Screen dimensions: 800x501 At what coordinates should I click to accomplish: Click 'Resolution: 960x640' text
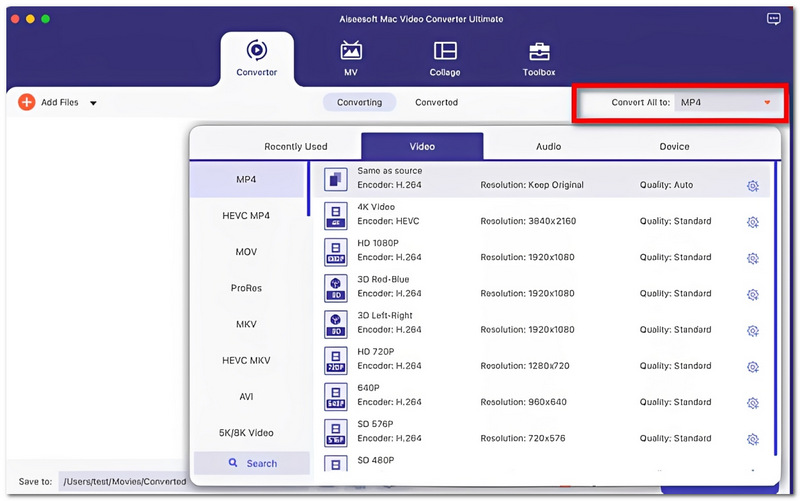(x=523, y=403)
